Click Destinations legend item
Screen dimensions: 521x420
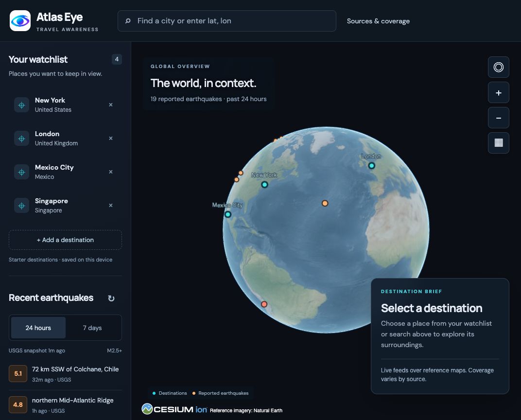click(x=170, y=393)
